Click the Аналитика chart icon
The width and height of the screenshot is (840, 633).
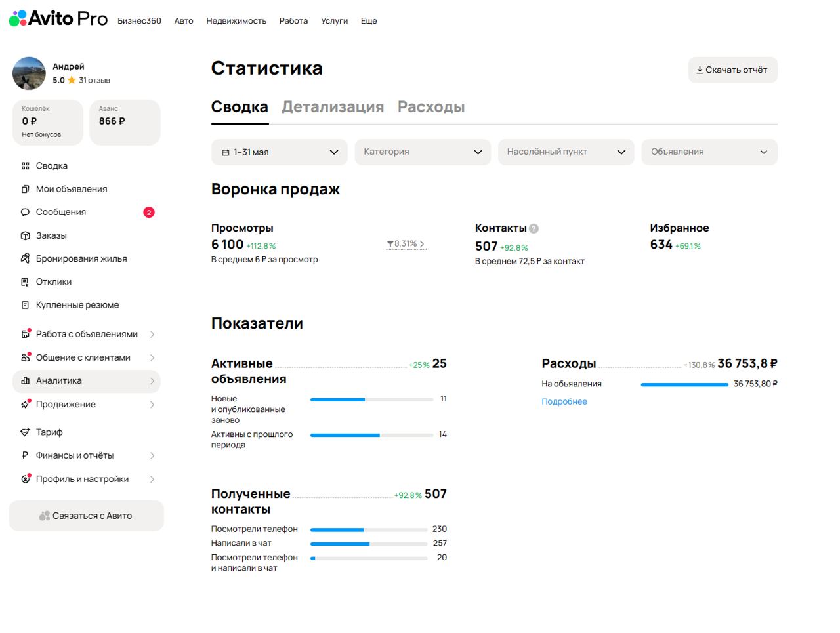coord(25,380)
